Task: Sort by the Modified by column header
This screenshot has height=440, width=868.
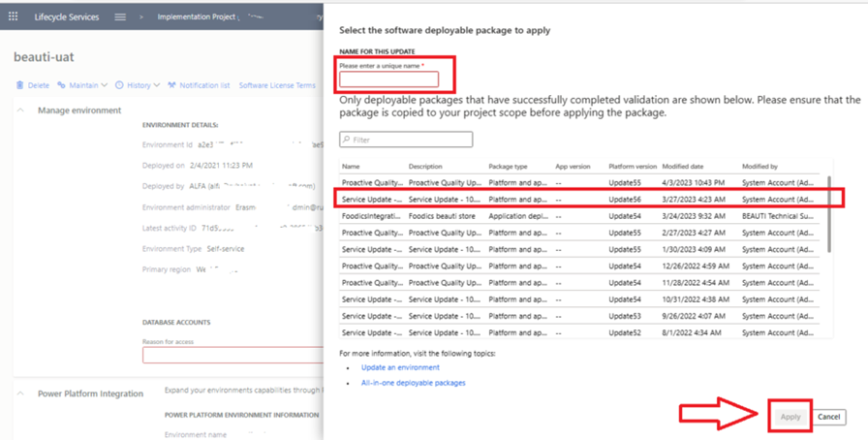Action: pos(759,167)
